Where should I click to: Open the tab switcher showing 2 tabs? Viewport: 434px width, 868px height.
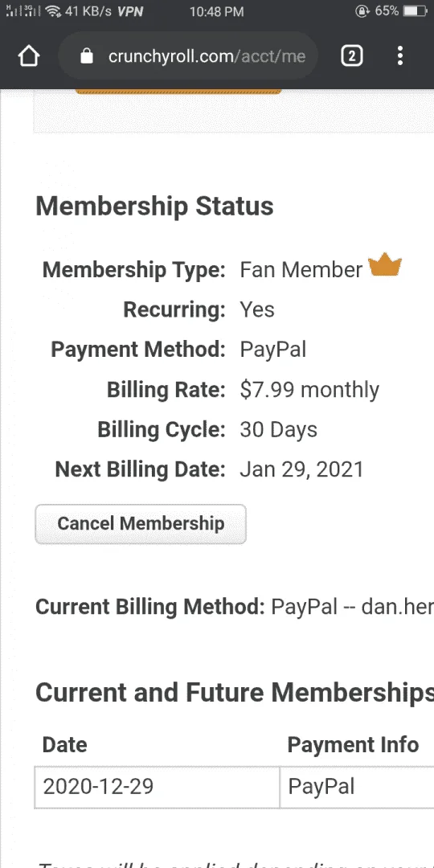(352, 56)
